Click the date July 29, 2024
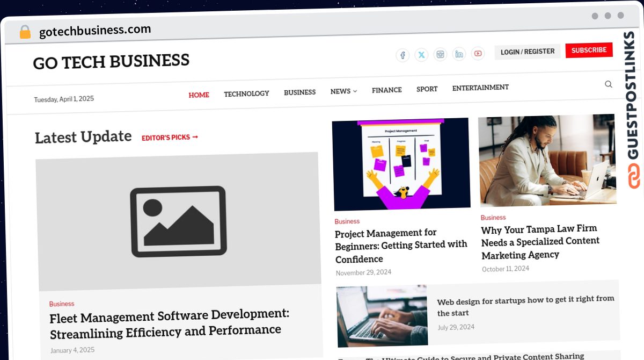The width and height of the screenshot is (644, 360). coord(456,327)
